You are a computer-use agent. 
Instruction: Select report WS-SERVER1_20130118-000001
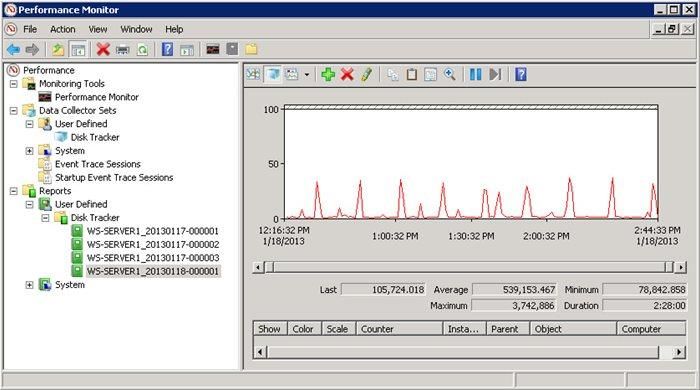pyautogui.click(x=153, y=271)
